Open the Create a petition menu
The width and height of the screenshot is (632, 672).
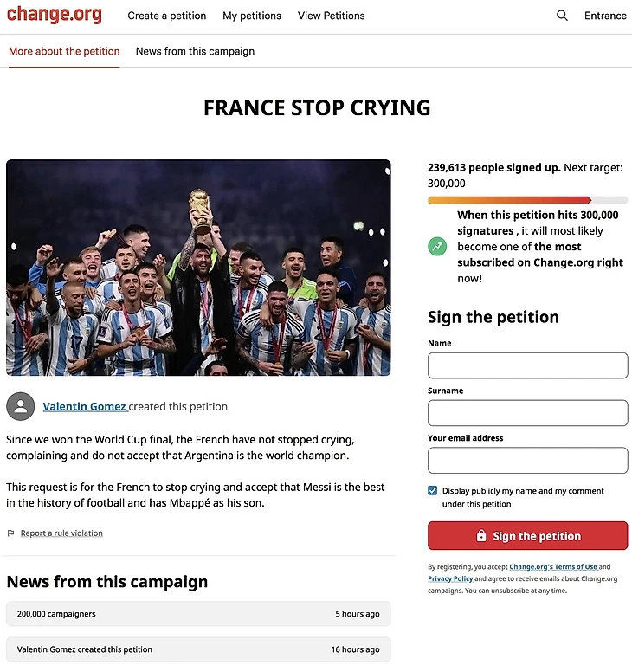[167, 16]
